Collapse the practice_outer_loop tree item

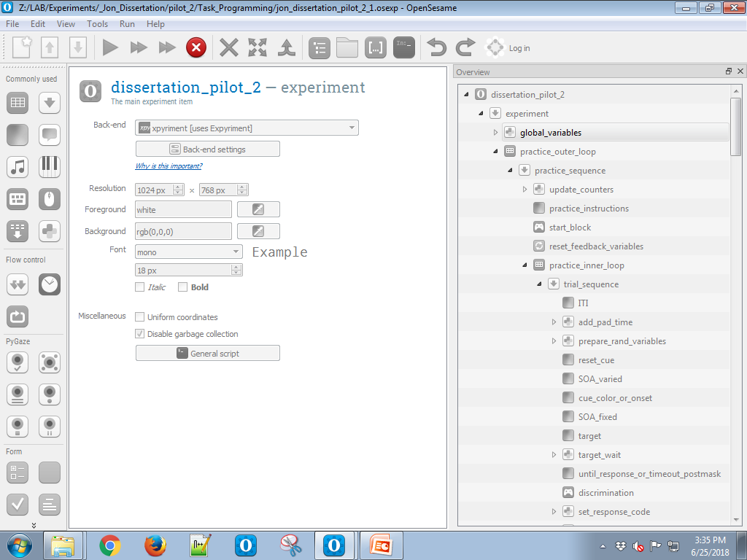495,152
